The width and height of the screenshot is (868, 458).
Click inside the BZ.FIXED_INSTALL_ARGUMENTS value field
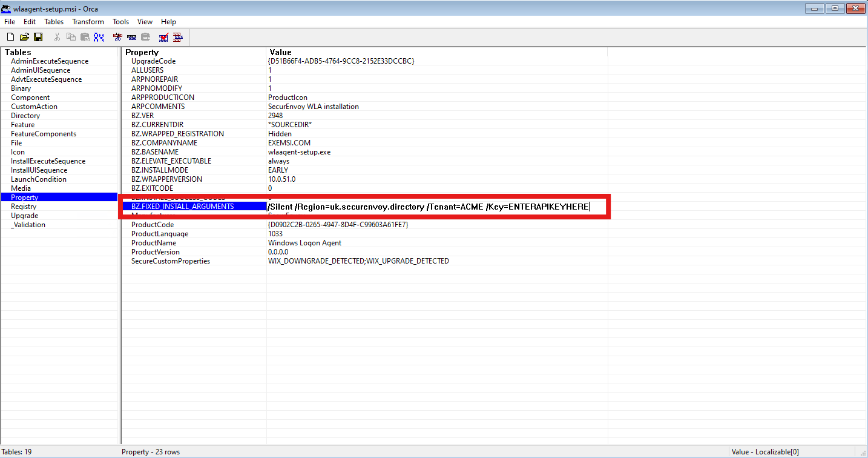click(424, 206)
